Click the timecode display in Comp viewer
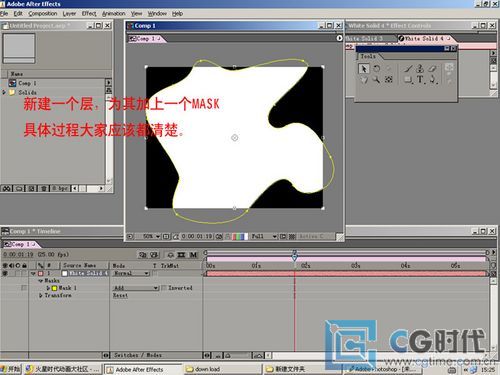Image resolution: width=500 pixels, height=375 pixels. click(x=197, y=236)
